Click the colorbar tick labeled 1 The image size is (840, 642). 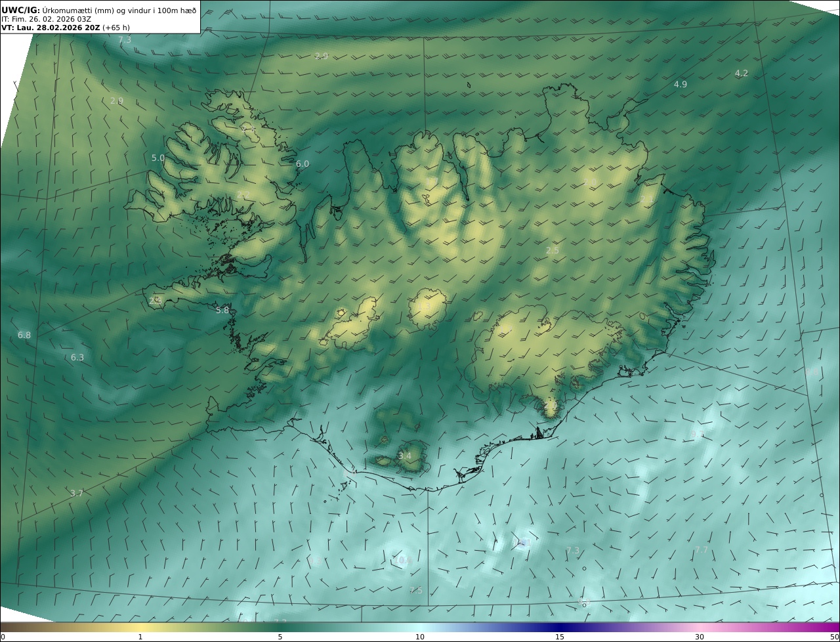pyautogui.click(x=140, y=637)
